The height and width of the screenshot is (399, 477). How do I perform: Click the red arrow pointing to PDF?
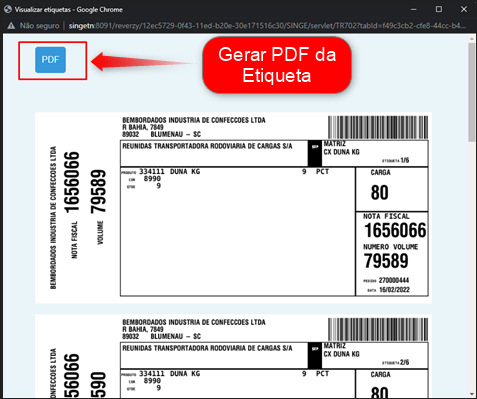tap(143, 62)
